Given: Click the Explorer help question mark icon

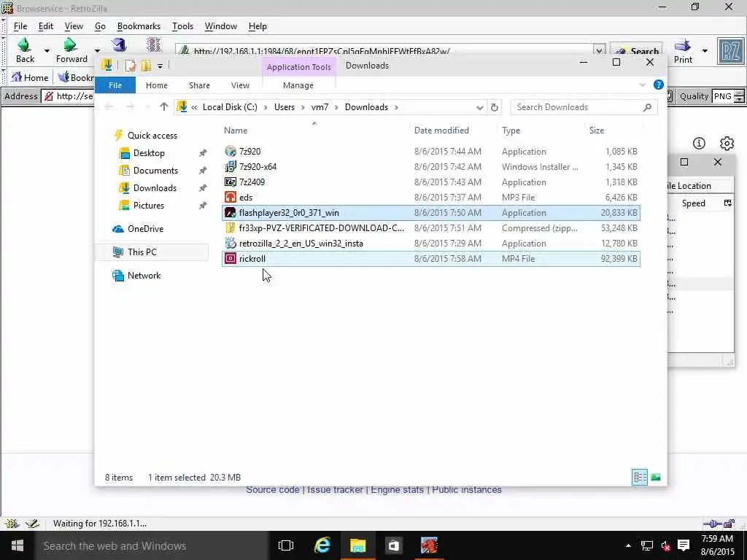Looking at the screenshot, I should tap(659, 85).
